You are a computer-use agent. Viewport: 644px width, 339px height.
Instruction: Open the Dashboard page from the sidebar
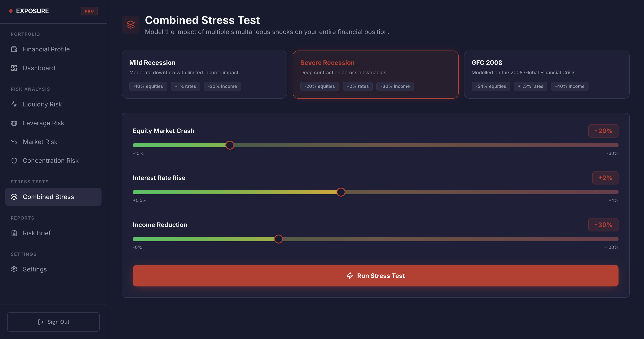[39, 68]
